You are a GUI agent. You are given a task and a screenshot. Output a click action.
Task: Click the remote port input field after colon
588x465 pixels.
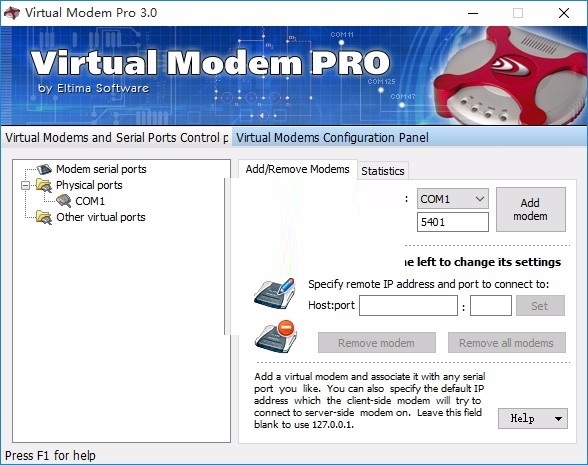click(x=490, y=306)
